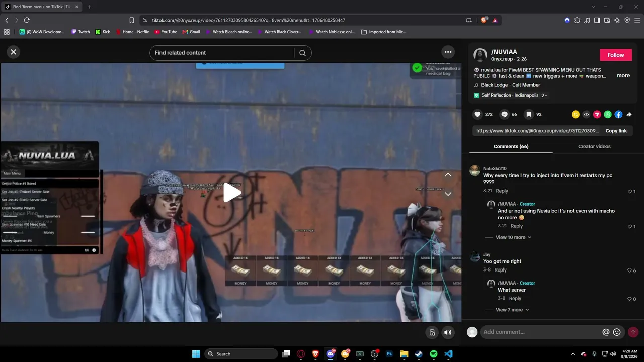This screenshot has width=644, height=362.
Task: Open the YouTube bookmark
Action: pyautogui.click(x=166, y=32)
